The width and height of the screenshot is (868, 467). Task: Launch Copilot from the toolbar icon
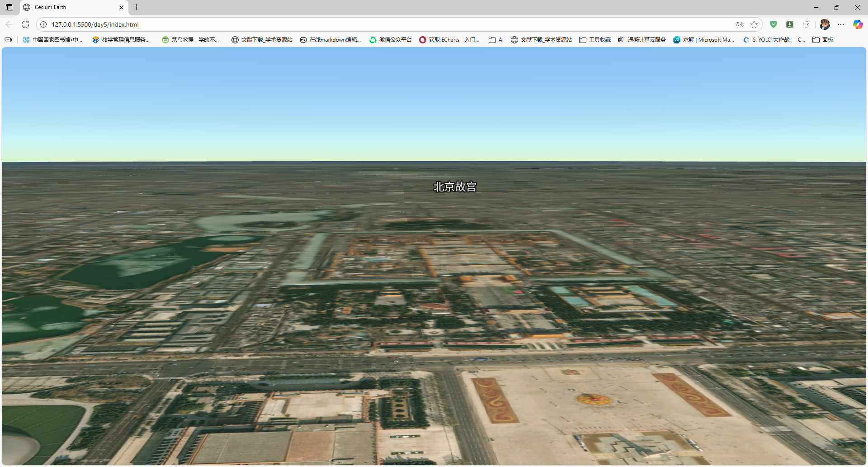point(858,24)
